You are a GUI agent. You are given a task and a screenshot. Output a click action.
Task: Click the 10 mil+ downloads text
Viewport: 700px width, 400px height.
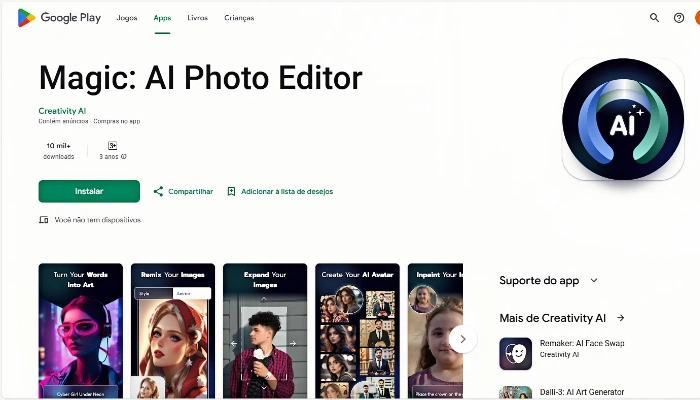point(58,151)
